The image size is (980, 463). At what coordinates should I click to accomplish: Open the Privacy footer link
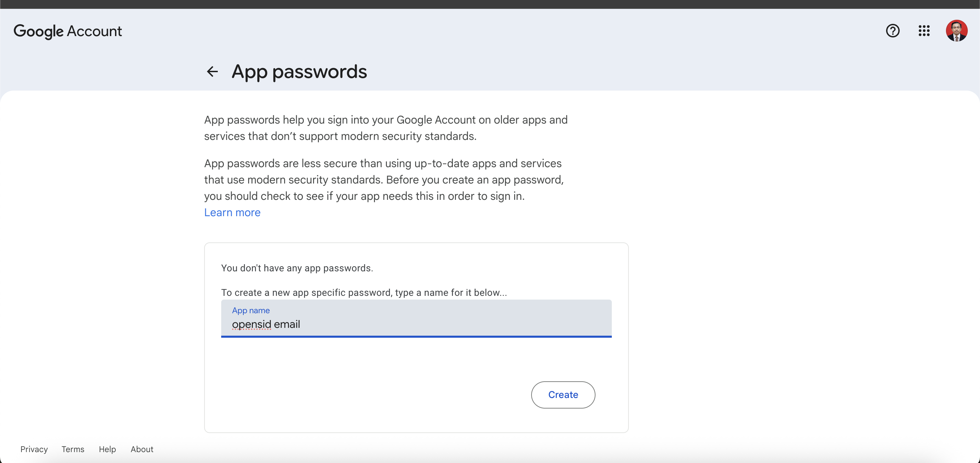34,449
